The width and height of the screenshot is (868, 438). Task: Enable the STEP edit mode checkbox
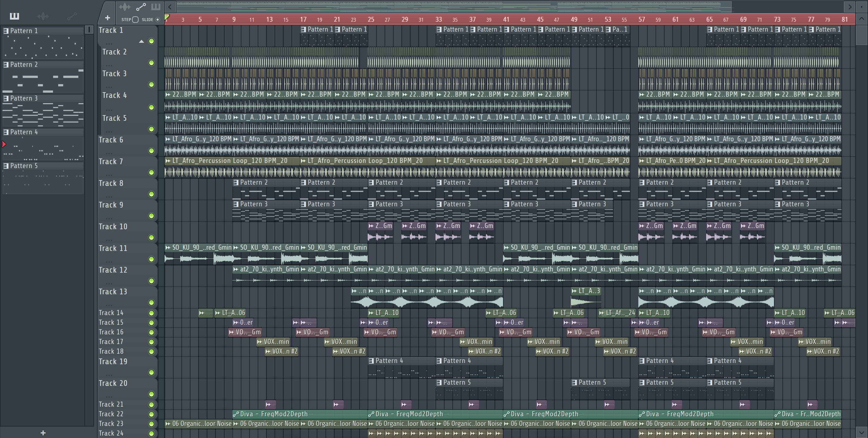pyautogui.click(x=135, y=20)
